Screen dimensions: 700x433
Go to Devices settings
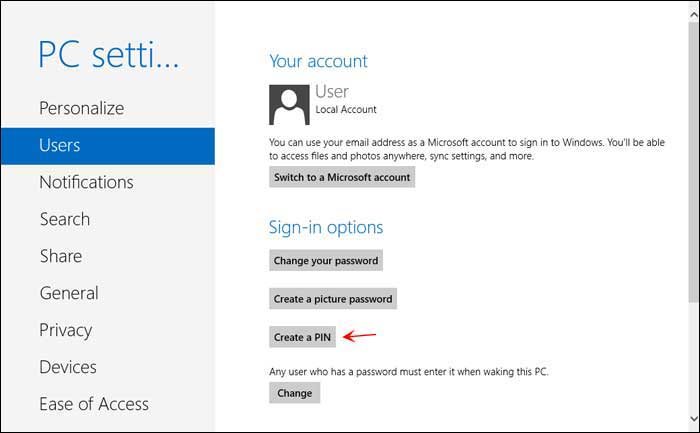[x=68, y=367]
